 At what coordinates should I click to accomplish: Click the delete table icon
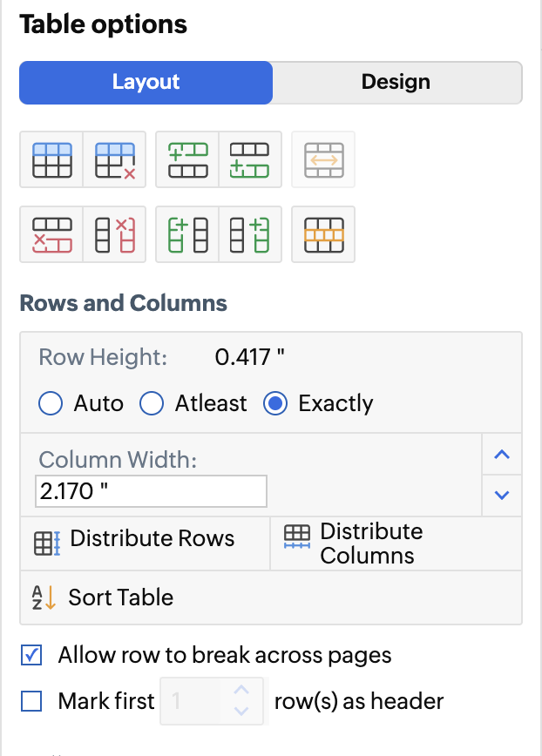(114, 159)
